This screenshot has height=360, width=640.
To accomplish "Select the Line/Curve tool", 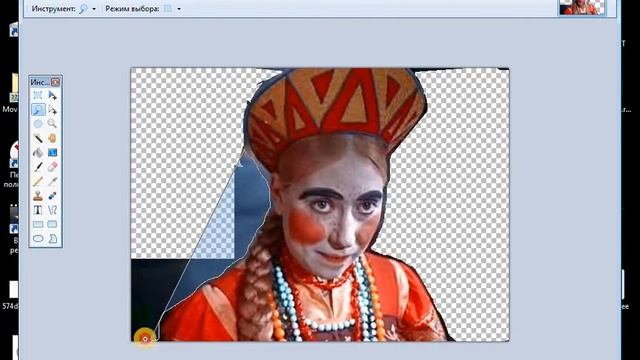I will (52, 210).
